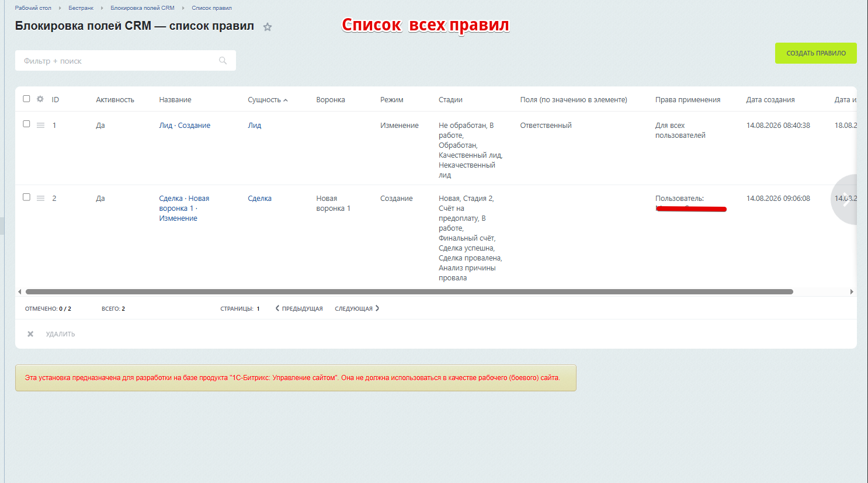
Task: Click the Стадии column header
Action: tap(450, 100)
